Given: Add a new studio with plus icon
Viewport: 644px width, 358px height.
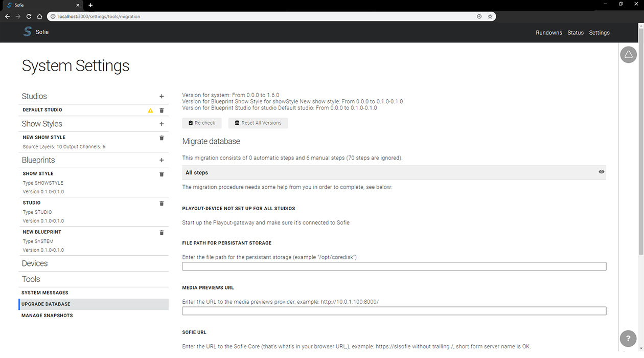Looking at the screenshot, I should [162, 96].
